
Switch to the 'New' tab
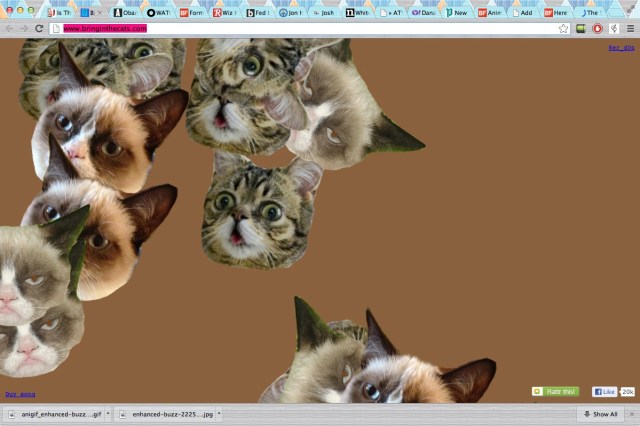pos(456,13)
